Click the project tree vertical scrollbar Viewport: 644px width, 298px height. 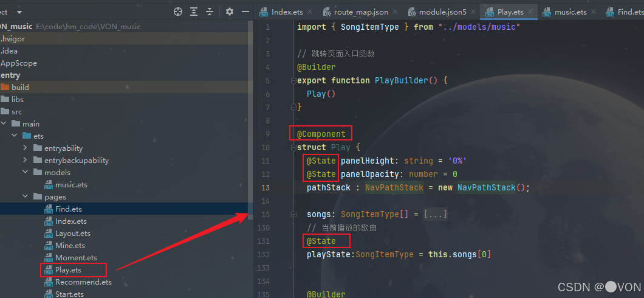250,119
